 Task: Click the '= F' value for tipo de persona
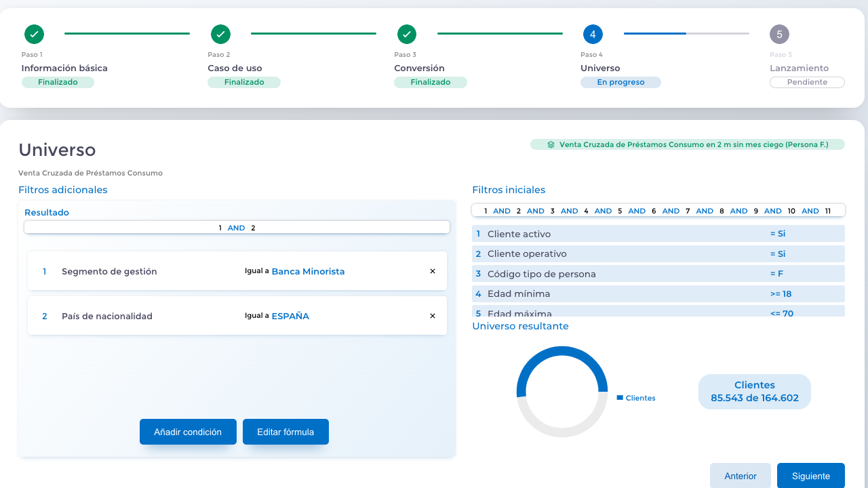(776, 274)
